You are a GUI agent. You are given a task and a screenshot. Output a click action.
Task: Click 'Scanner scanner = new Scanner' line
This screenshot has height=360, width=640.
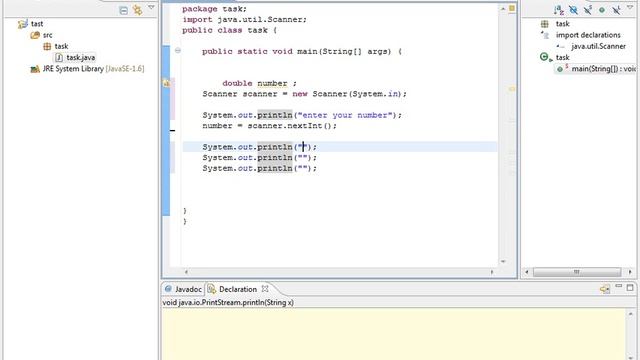pyautogui.click(x=304, y=93)
